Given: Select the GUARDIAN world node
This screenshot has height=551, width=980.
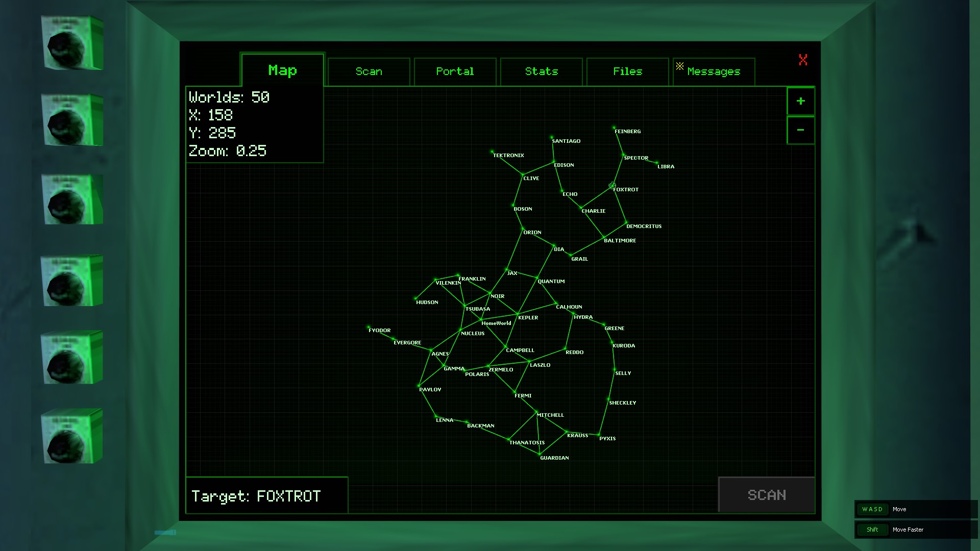Looking at the screenshot, I should tap(540, 454).
